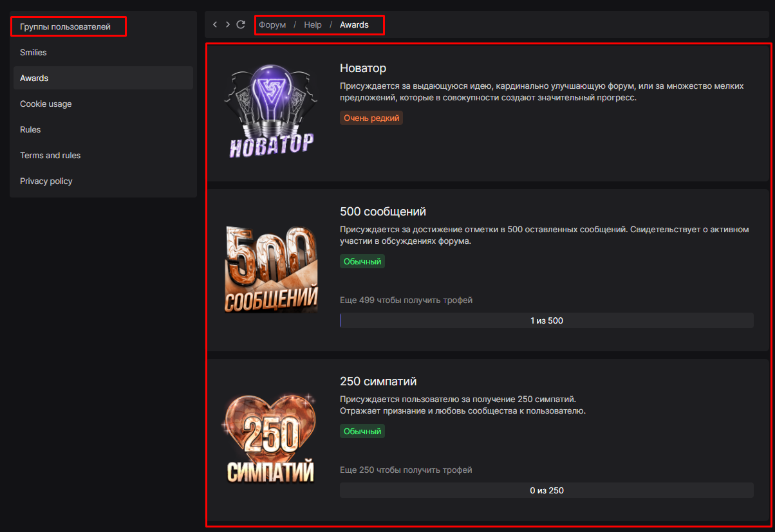Screen dimensions: 775x532
Task: Click the Очень редкий rarity tag
Action: [x=371, y=118]
